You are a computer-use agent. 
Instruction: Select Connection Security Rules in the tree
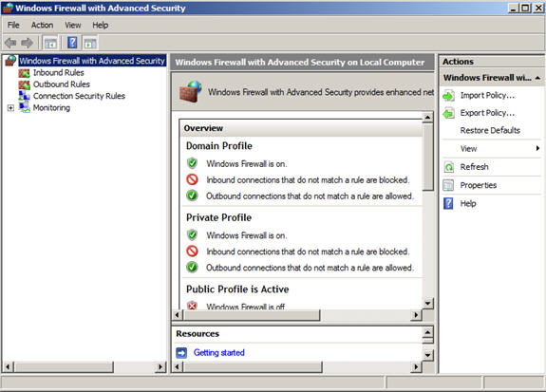(79, 96)
